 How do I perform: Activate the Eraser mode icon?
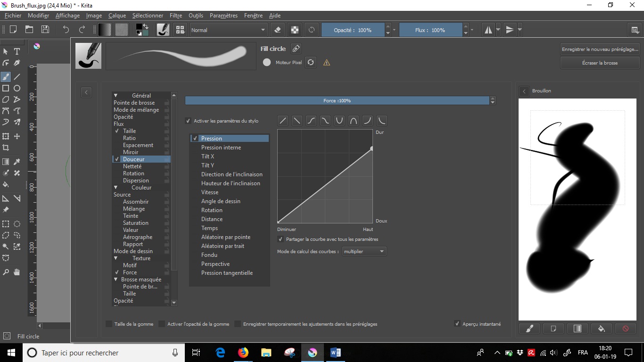coord(277,29)
